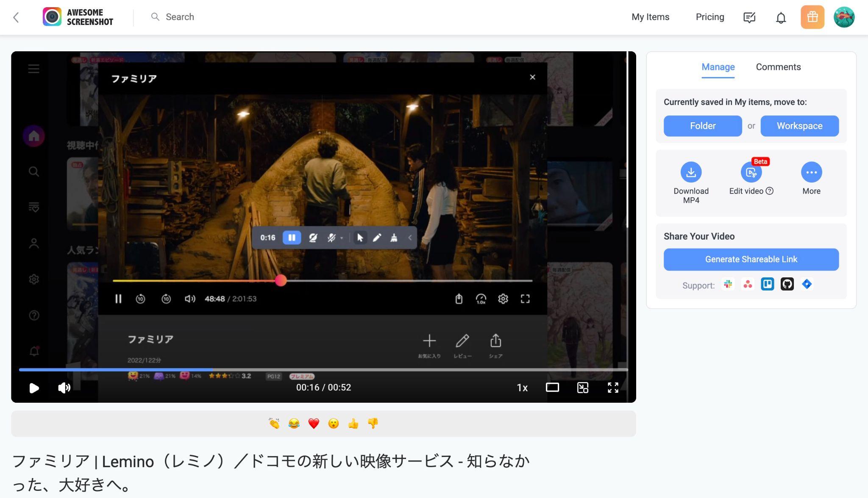The width and height of the screenshot is (868, 498).
Task: Rewind the Lemino movie 10 seconds
Action: tap(140, 299)
